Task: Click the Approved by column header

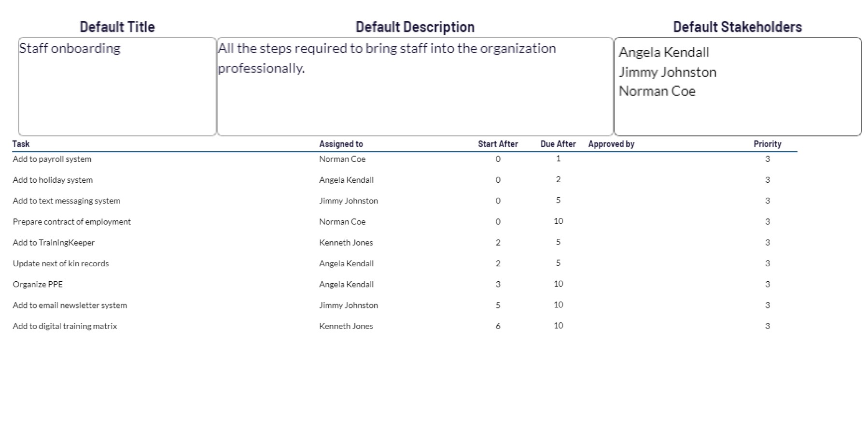Action: pos(611,144)
